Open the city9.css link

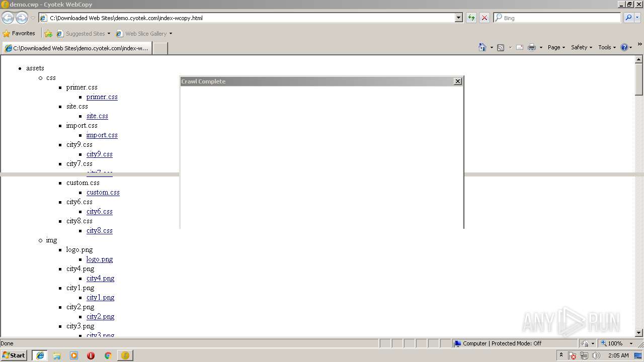pyautogui.click(x=100, y=154)
